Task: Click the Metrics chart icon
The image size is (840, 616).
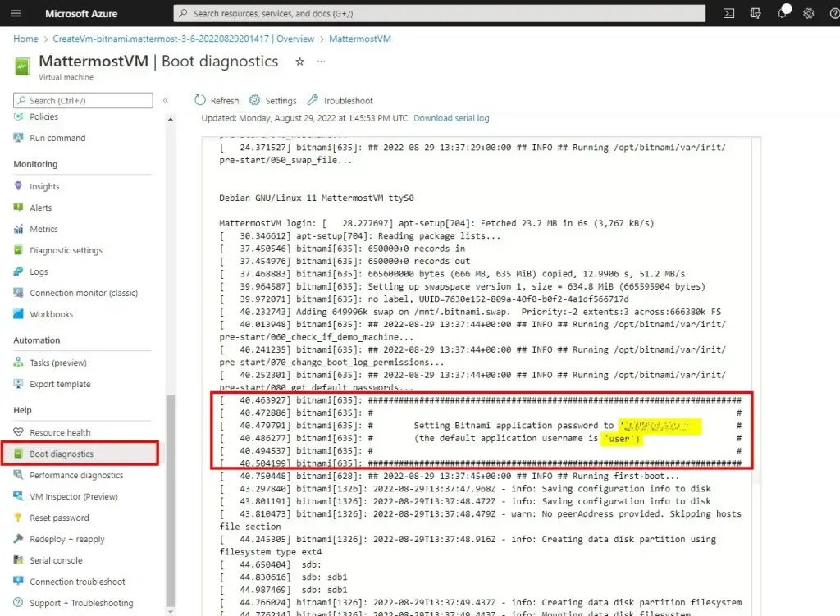Action: click(x=18, y=229)
